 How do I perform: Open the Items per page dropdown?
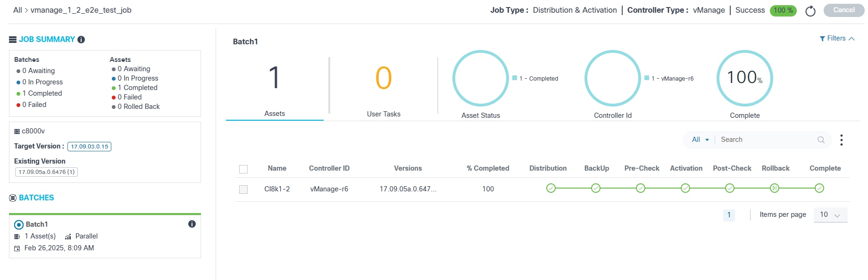830,215
